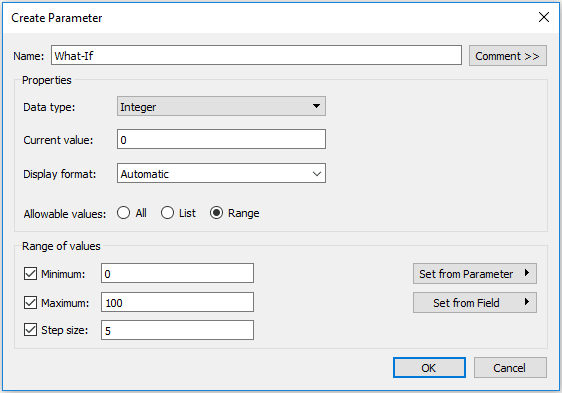Image resolution: width=562 pixels, height=393 pixels.
Task: Click the Set from Parameter submenu arrow
Action: click(x=527, y=273)
